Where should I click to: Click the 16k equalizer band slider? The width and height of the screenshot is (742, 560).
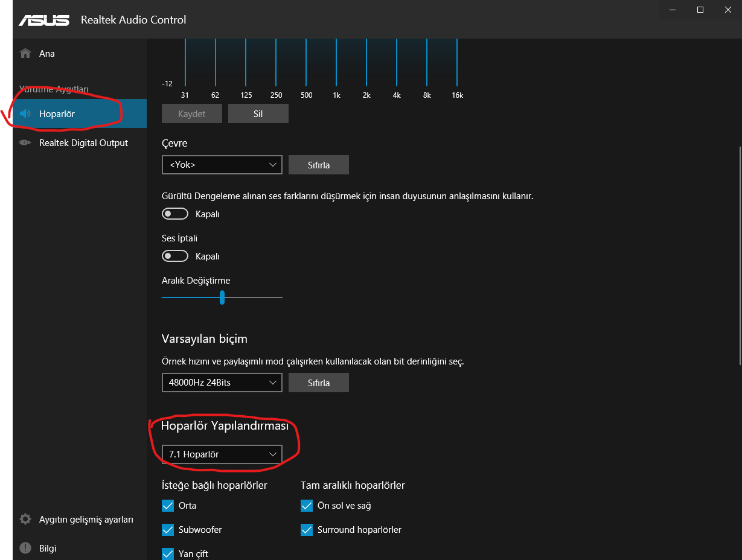click(457, 62)
